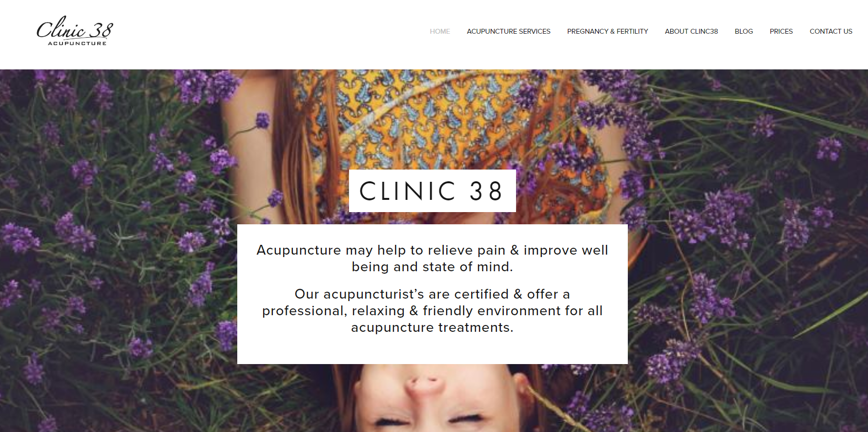Go to Pregnancy & Fertility page
The image size is (868, 432).
point(607,31)
